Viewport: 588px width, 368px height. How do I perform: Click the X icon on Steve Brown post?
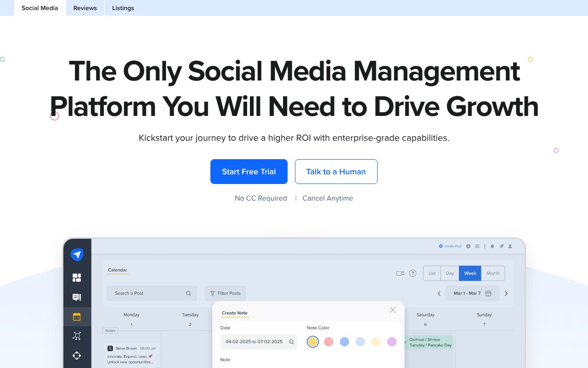(x=110, y=349)
